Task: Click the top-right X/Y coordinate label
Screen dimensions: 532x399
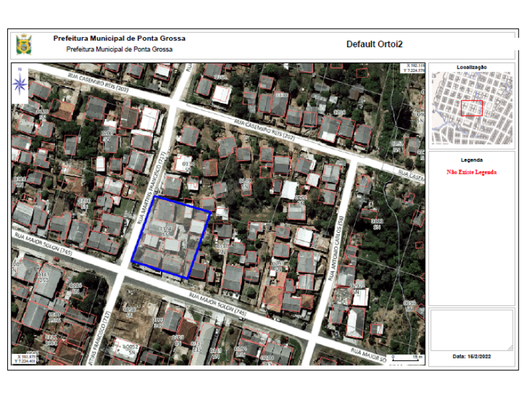Action: pos(412,68)
